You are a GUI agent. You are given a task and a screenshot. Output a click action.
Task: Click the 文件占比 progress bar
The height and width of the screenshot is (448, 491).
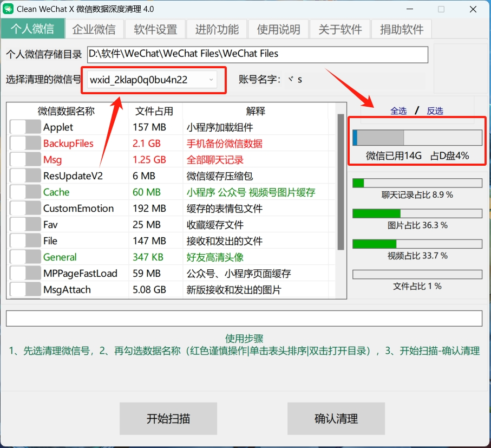click(x=417, y=275)
